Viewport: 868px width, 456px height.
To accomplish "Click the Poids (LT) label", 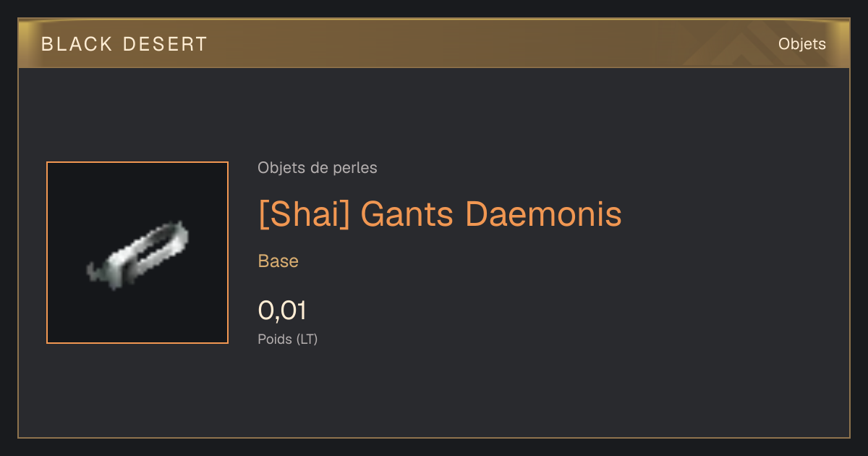I will [287, 339].
